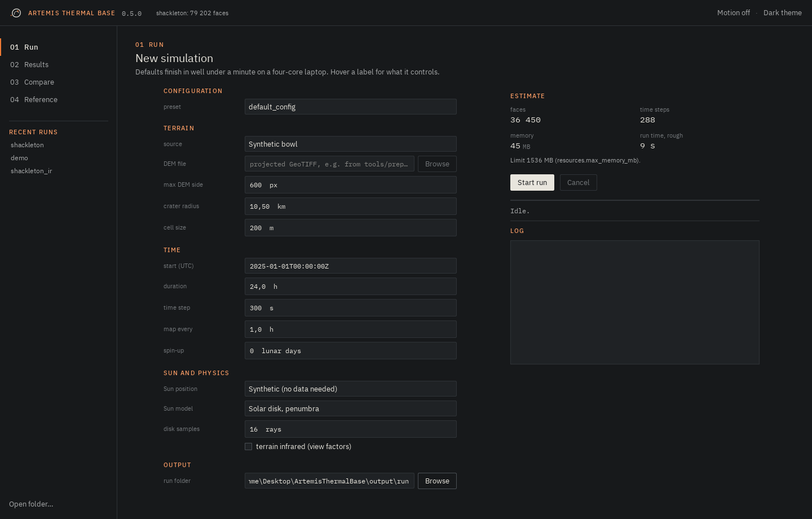Click the 'spin-up' label
The width and height of the screenshot is (812, 519).
point(174,351)
